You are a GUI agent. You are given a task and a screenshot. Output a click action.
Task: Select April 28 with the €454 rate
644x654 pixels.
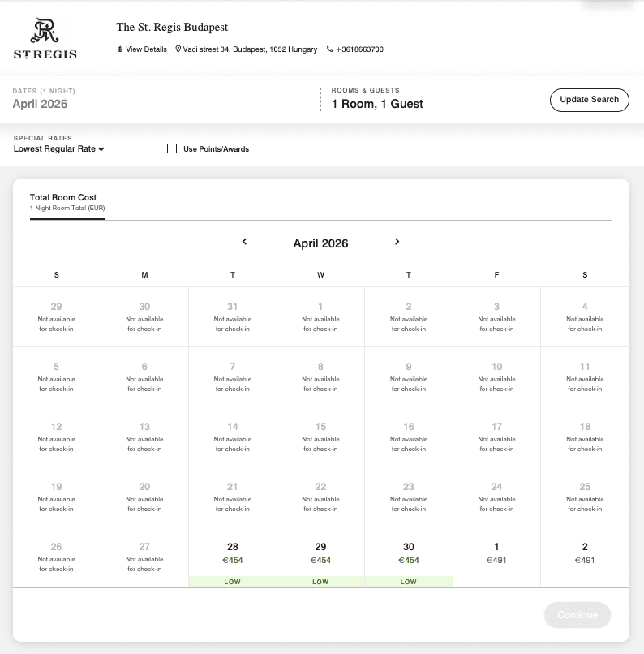[x=232, y=557]
